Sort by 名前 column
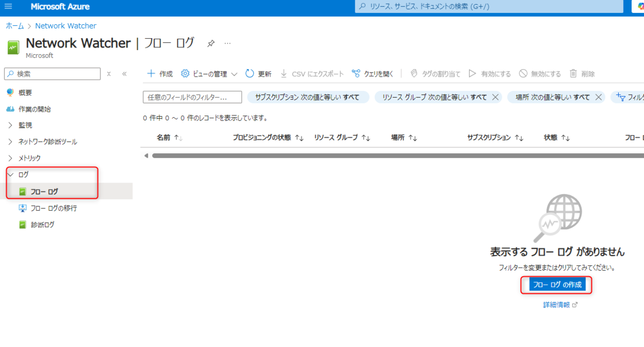The width and height of the screenshot is (644, 347). 170,138
